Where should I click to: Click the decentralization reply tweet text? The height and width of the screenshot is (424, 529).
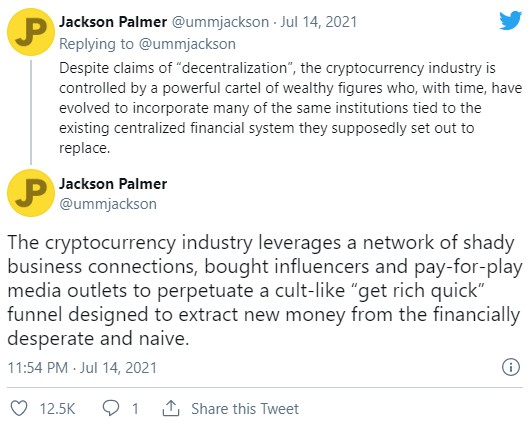click(290, 108)
